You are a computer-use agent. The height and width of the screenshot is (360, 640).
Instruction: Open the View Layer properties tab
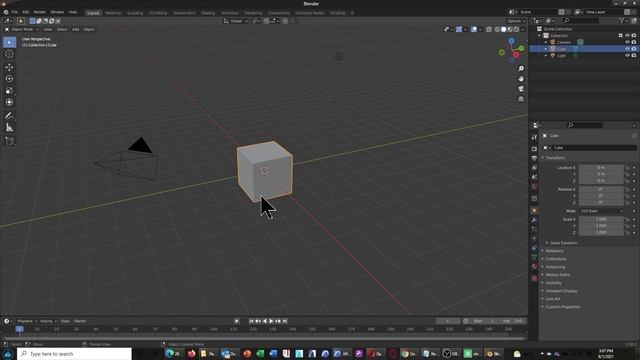534,168
